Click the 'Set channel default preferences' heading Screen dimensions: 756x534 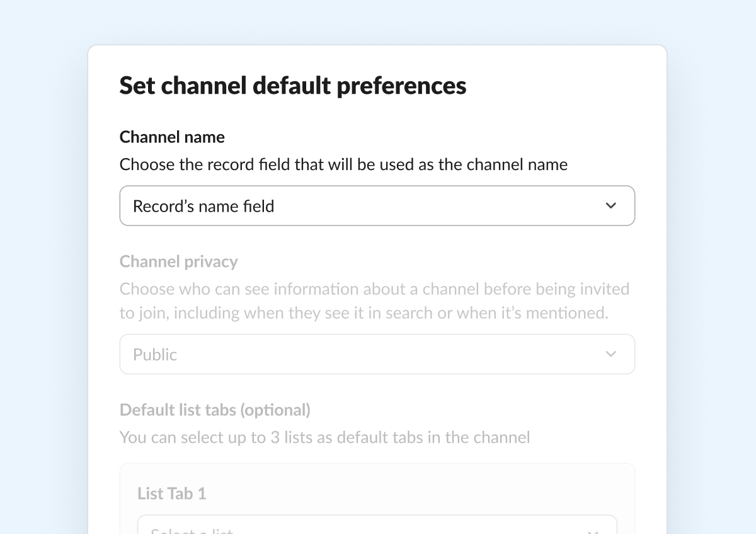(293, 86)
